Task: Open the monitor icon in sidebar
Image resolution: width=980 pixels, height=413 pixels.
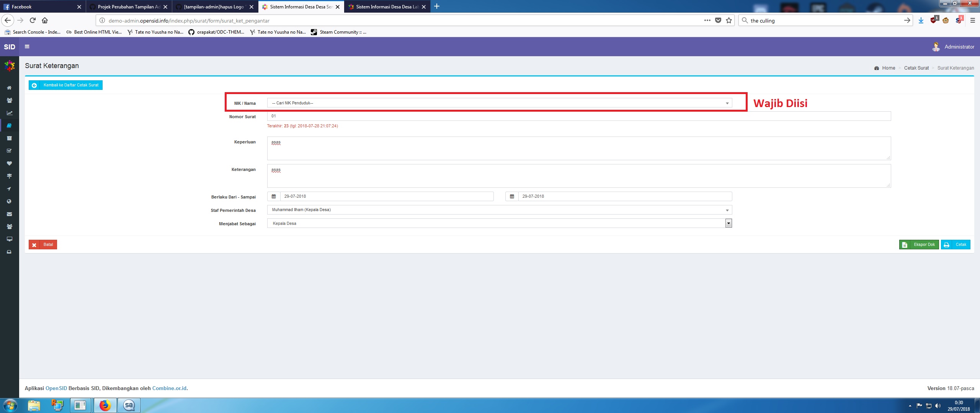Action: [9, 239]
